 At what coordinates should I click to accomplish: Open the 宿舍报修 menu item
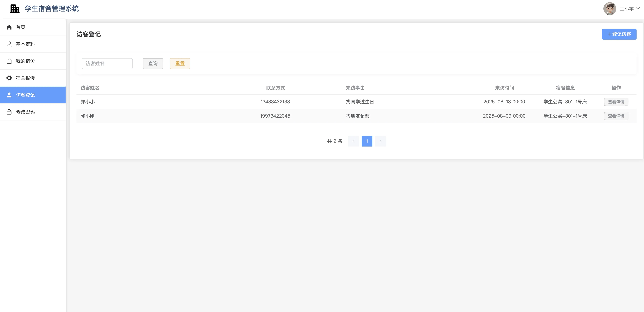(x=25, y=78)
